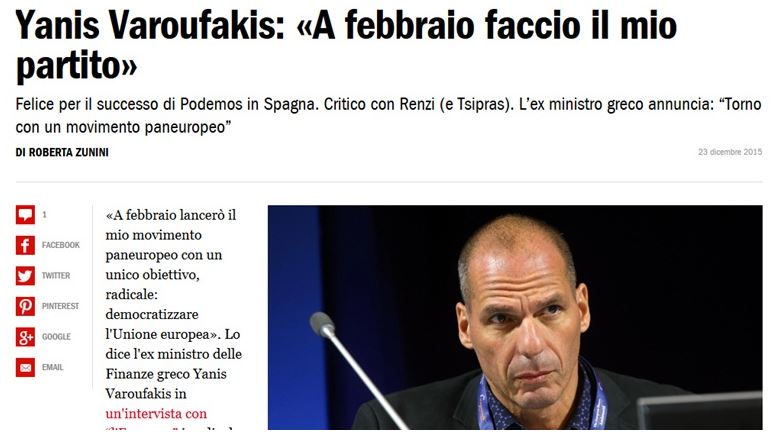Share article via Facebook icon

[25, 245]
